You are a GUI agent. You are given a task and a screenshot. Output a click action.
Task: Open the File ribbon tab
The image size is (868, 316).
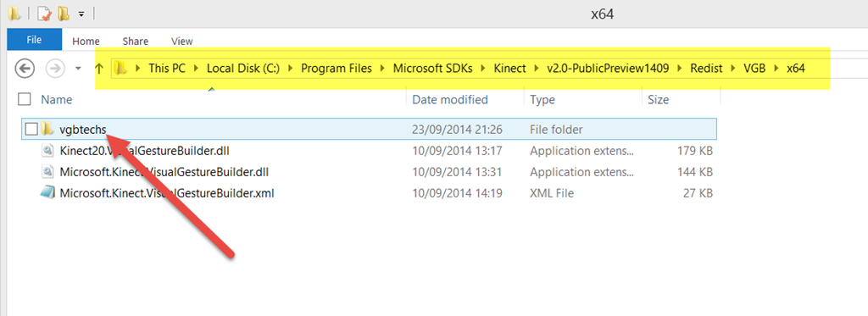tap(34, 40)
